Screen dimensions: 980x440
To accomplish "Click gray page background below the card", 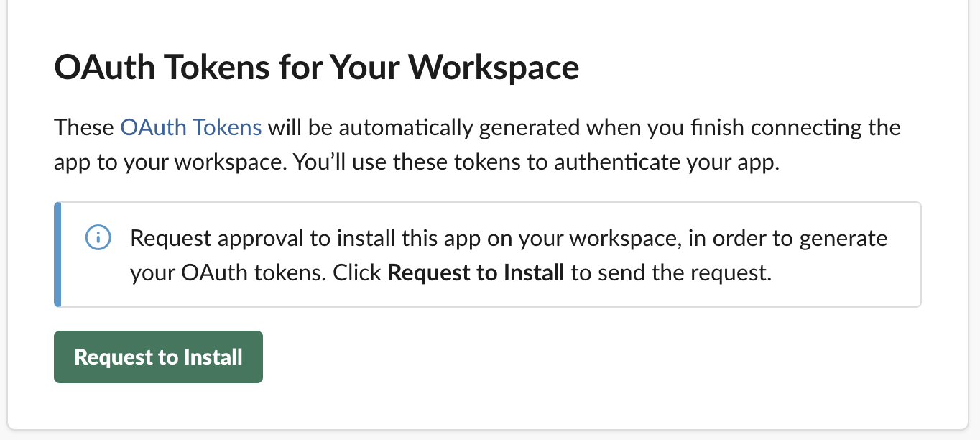I will (489, 436).
